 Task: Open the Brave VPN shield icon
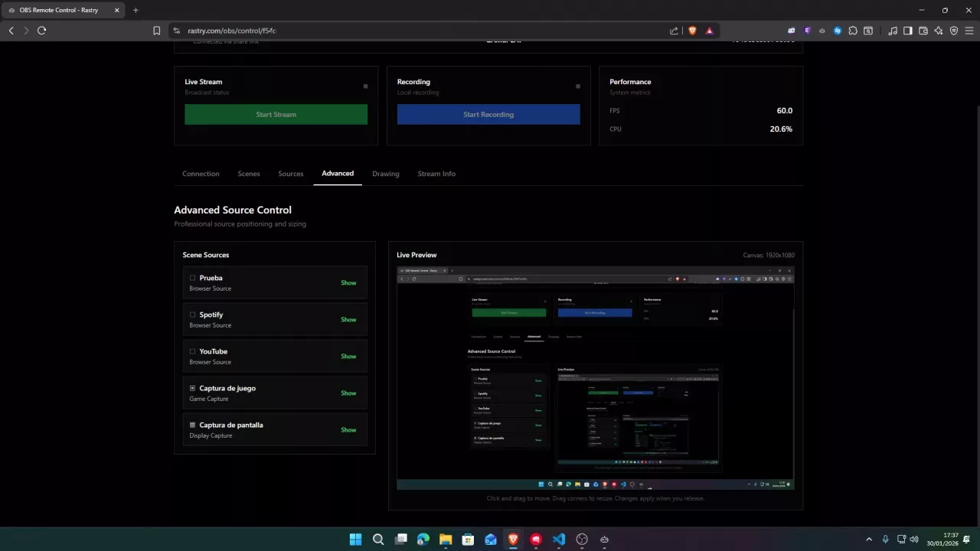coord(954,31)
